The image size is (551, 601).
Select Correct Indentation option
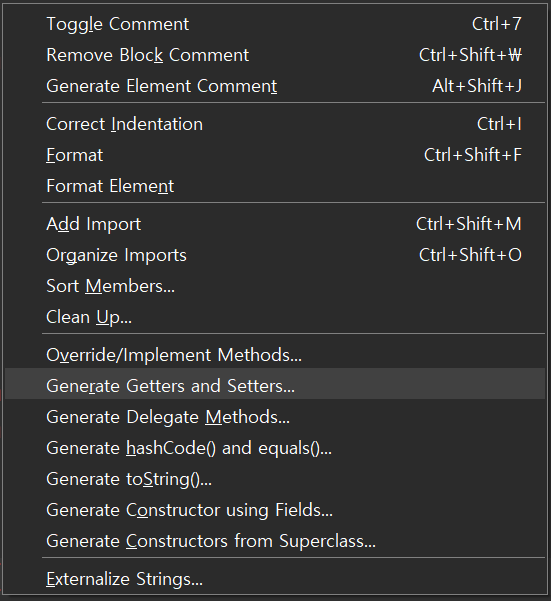(275, 124)
